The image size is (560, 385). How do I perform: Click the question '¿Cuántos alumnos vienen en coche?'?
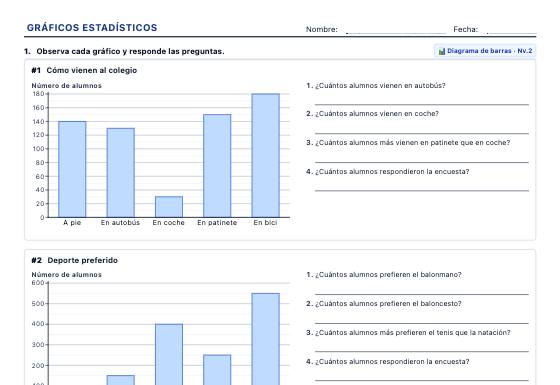click(x=377, y=114)
